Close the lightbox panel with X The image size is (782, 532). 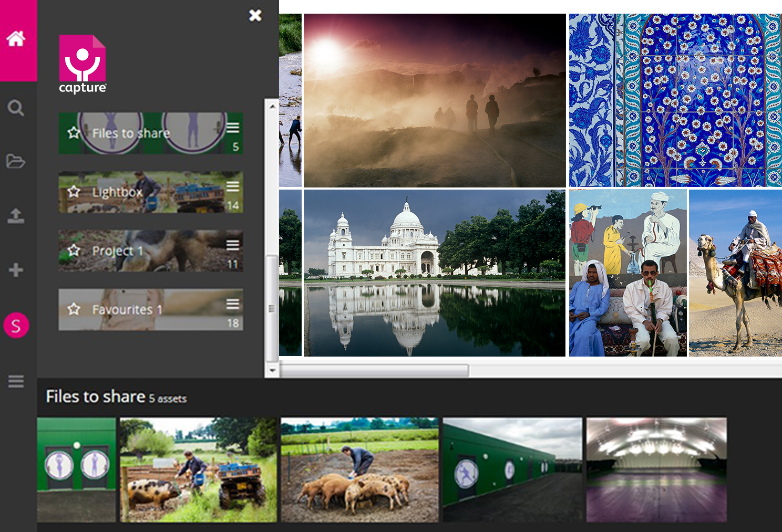[255, 16]
